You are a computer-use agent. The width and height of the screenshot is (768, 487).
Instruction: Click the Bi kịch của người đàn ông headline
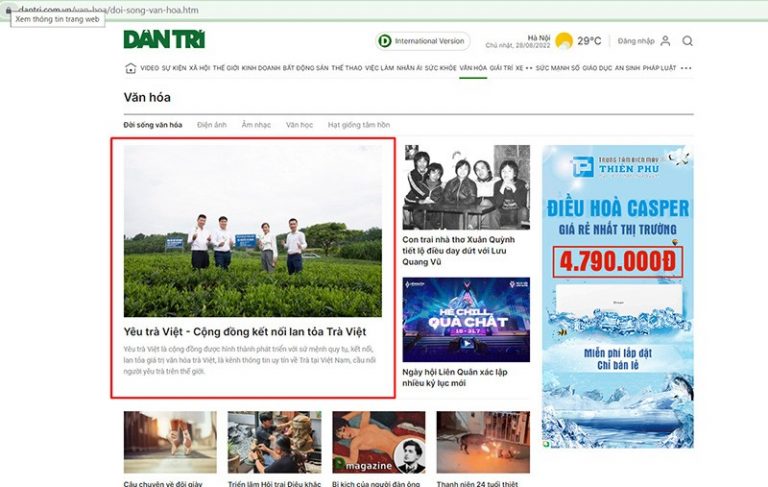[376, 484]
